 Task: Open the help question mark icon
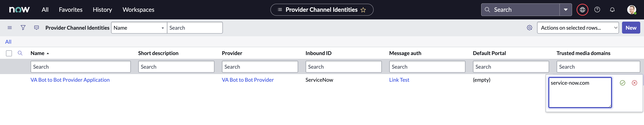coord(597,10)
